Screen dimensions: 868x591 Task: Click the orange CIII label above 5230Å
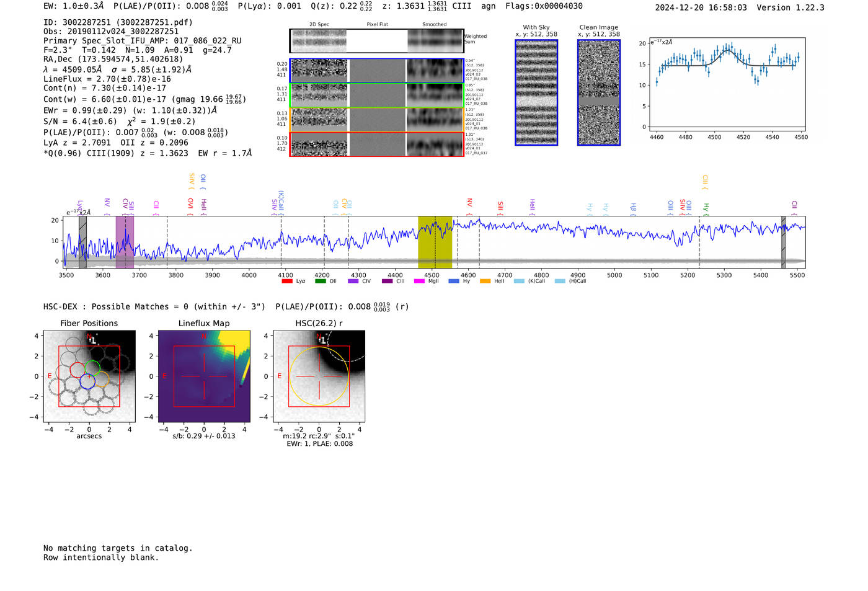705,182
